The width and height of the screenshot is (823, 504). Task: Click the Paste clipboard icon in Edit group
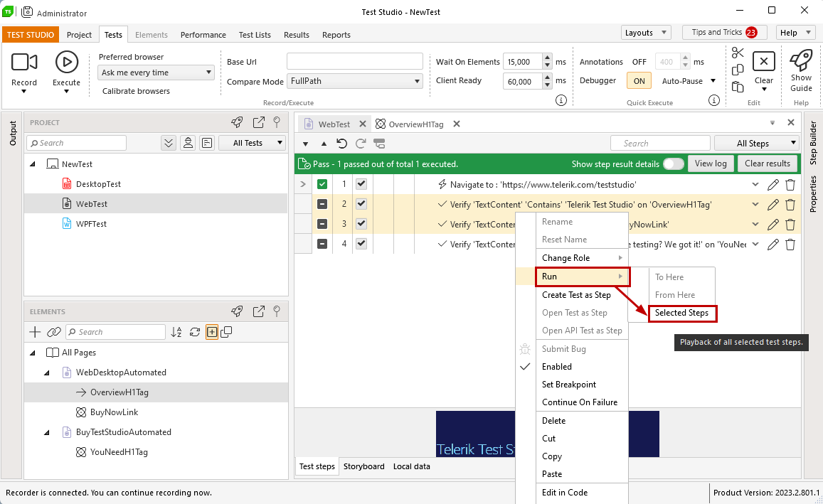coord(738,87)
